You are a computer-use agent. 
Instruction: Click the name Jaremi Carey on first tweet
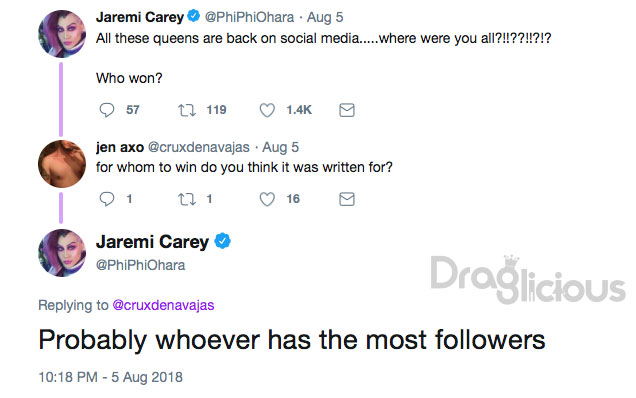[140, 17]
